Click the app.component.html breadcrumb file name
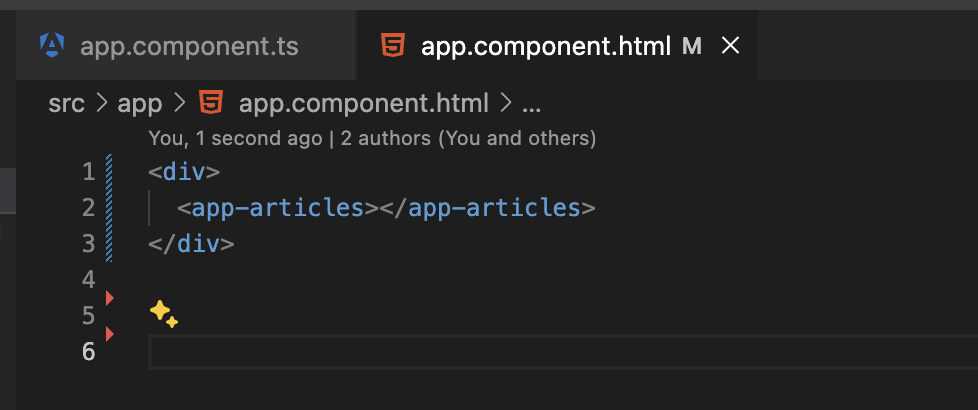The height and width of the screenshot is (410, 978). point(364,103)
